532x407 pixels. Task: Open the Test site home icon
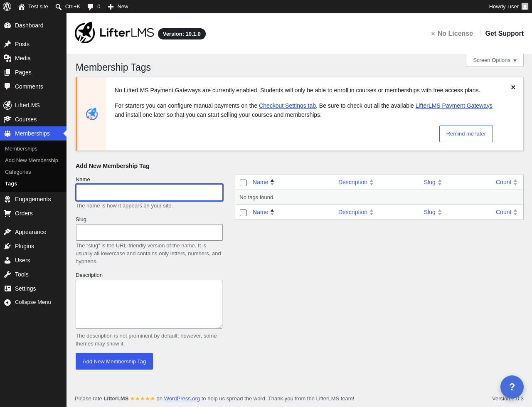(x=22, y=7)
